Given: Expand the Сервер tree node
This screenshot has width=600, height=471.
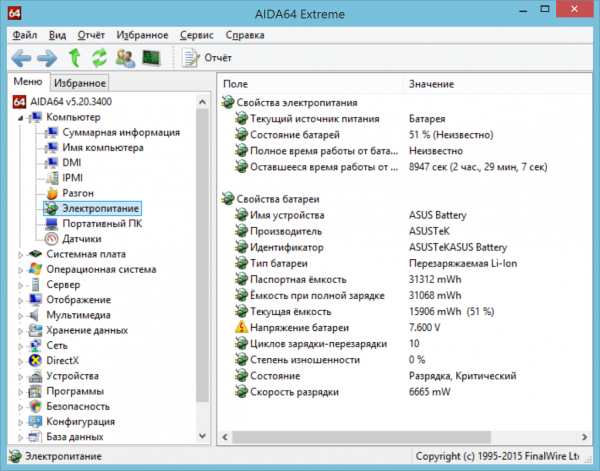Looking at the screenshot, I should tap(20, 285).
